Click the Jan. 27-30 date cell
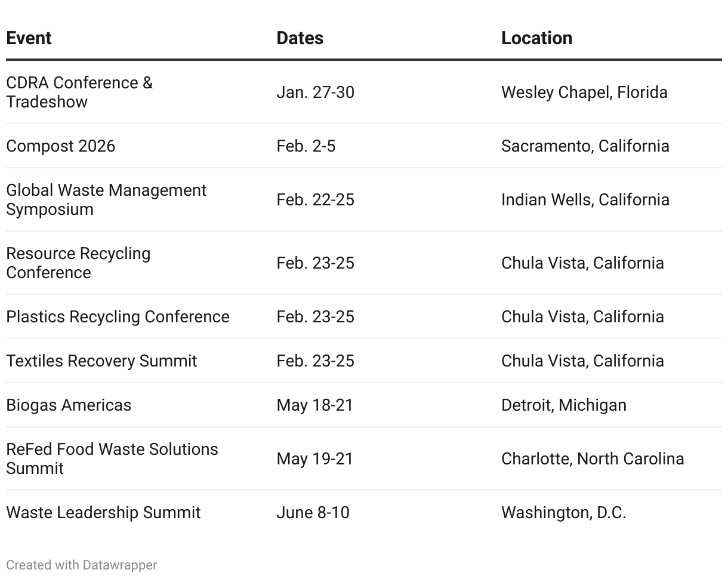728x579 pixels. click(315, 92)
